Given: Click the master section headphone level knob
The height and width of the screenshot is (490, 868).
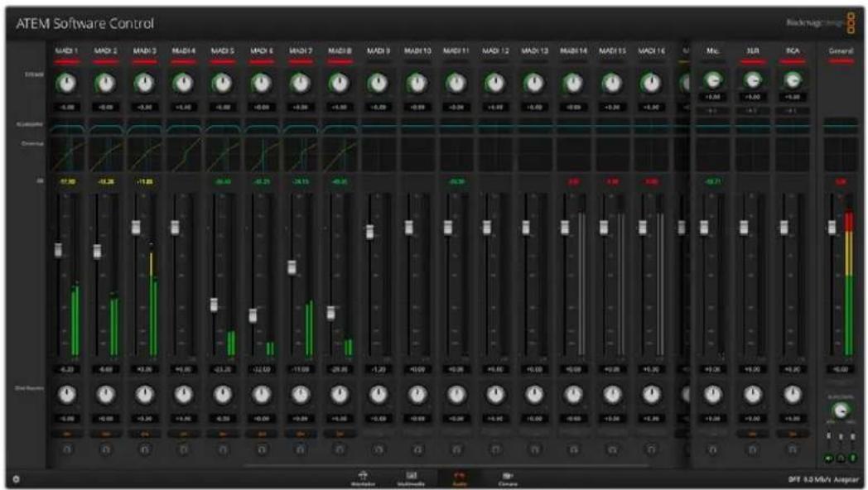Looking at the screenshot, I should 841,411.
